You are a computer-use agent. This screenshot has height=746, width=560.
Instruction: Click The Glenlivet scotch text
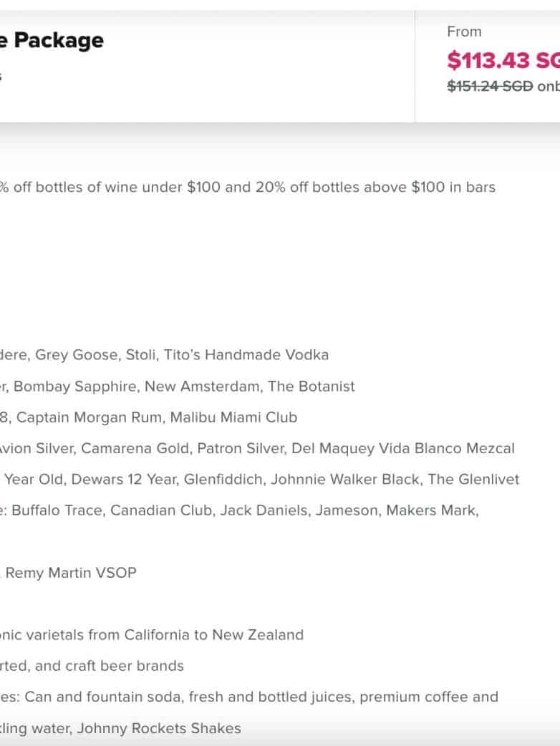click(473, 480)
